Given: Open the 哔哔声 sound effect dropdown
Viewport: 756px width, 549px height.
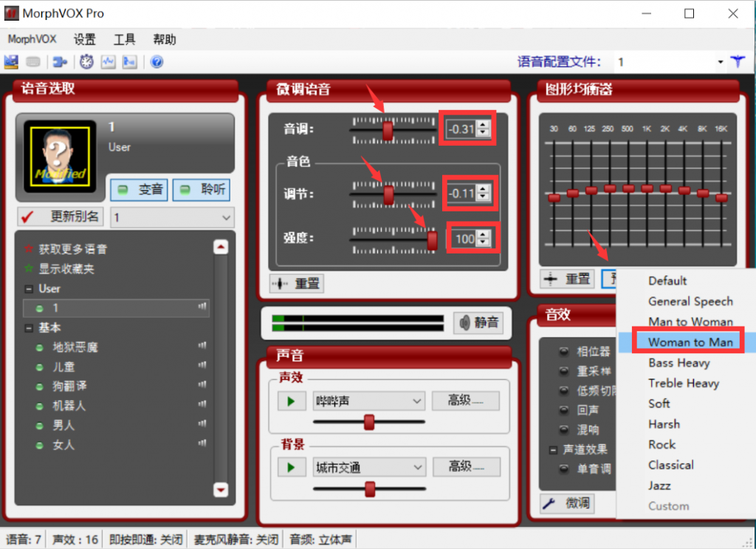Looking at the screenshot, I should pos(369,401).
